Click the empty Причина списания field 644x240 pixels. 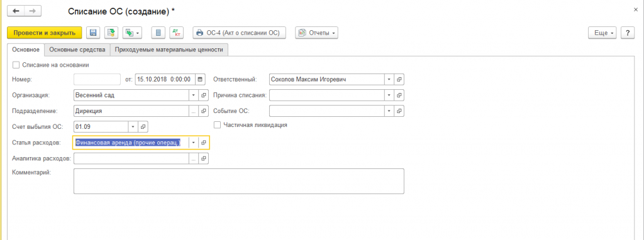click(x=327, y=95)
